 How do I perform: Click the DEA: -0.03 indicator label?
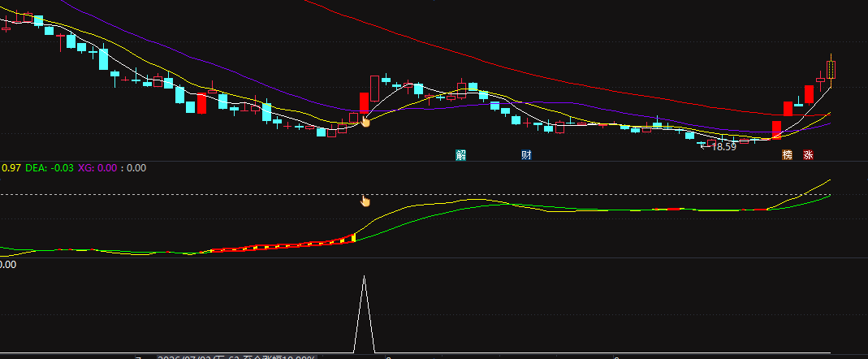pos(50,168)
